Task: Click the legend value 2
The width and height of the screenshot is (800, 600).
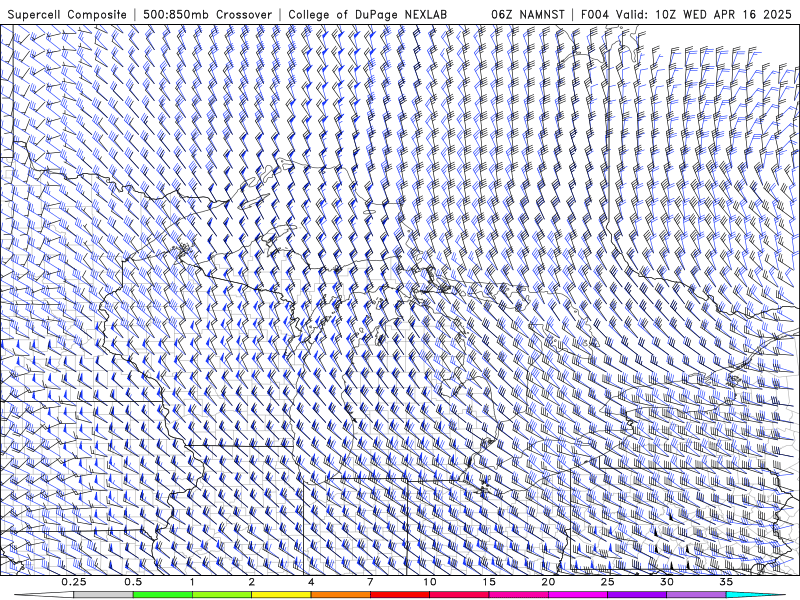Action: pyautogui.click(x=252, y=582)
